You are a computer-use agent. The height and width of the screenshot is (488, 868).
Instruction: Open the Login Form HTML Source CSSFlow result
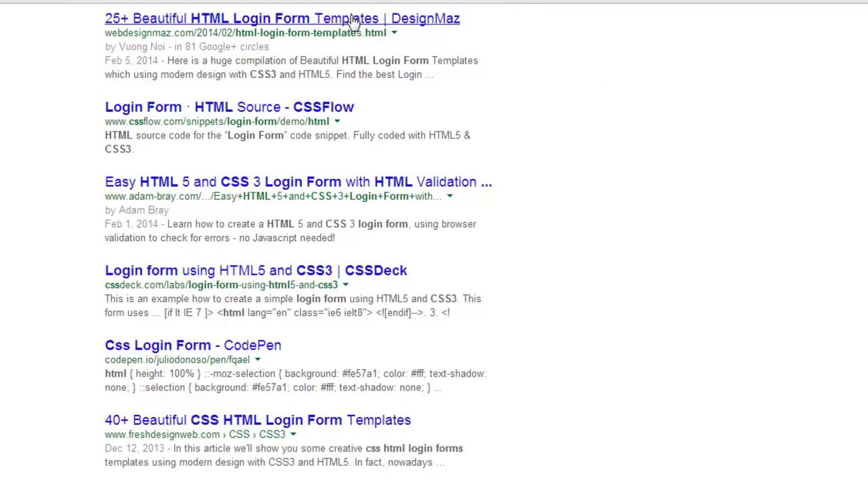click(229, 107)
